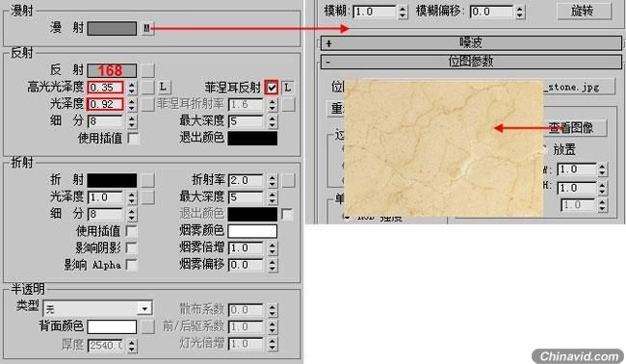The height and width of the screenshot is (364, 626).
Task: Click the 模糊偏移 0.0 input field
Action: (491, 12)
